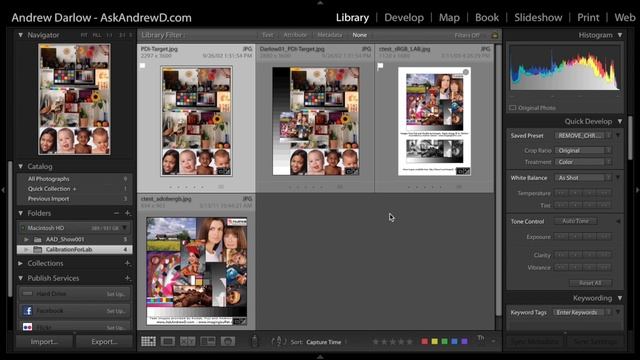Screen dimensions: 640x360
Task: Select the Text filter tab
Action: click(x=268, y=35)
